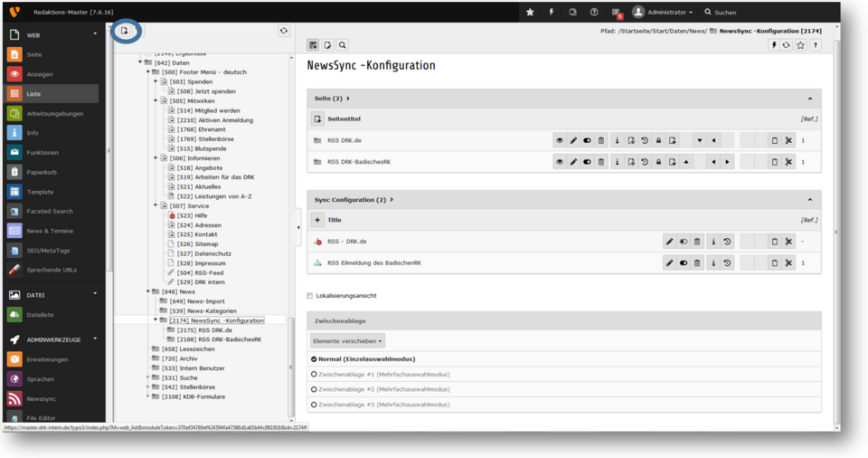Open the RSS - DRK.de sync record
Screen dimensions: 868x458
pos(346,242)
